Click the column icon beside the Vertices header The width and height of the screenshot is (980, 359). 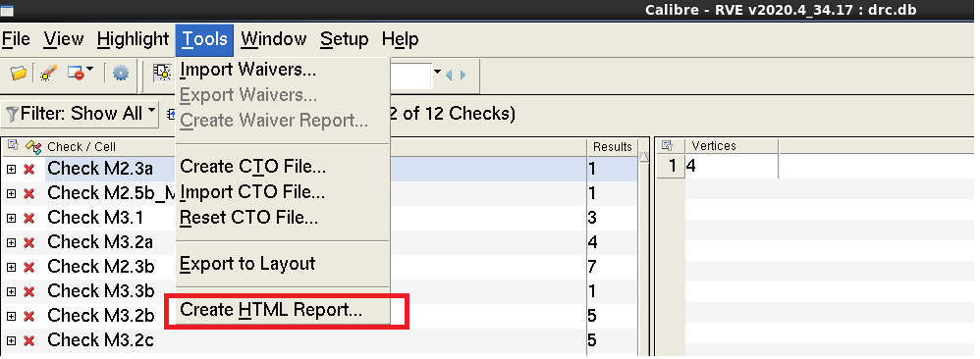click(x=667, y=145)
